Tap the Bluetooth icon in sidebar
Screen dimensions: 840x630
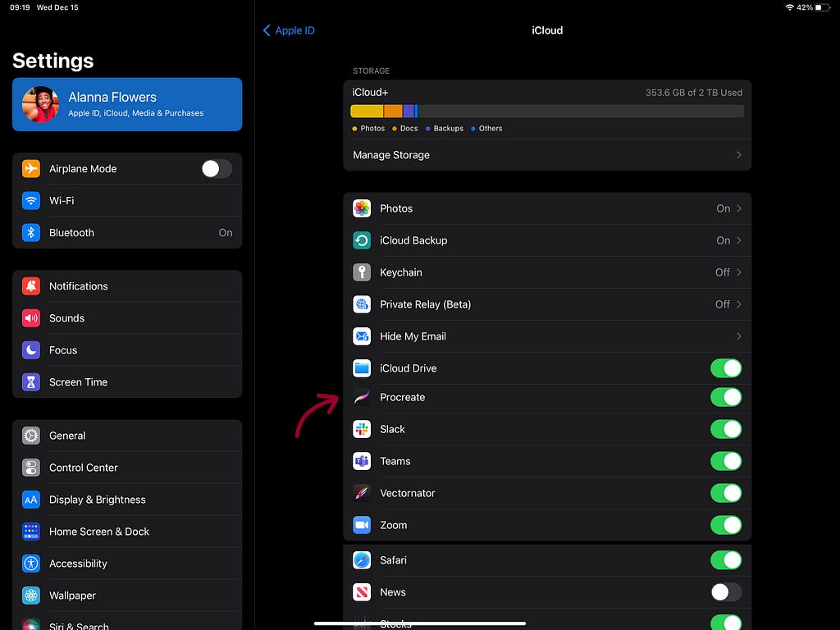(x=31, y=232)
